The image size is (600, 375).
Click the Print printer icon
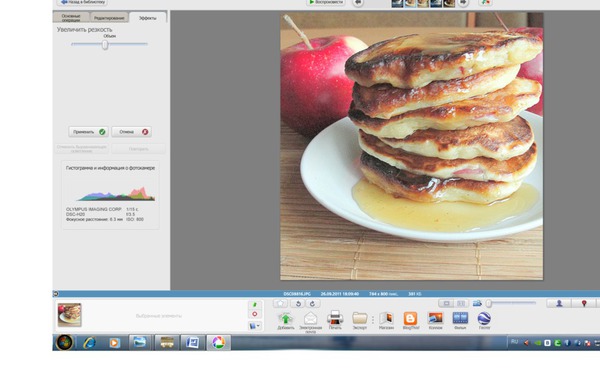(335, 318)
